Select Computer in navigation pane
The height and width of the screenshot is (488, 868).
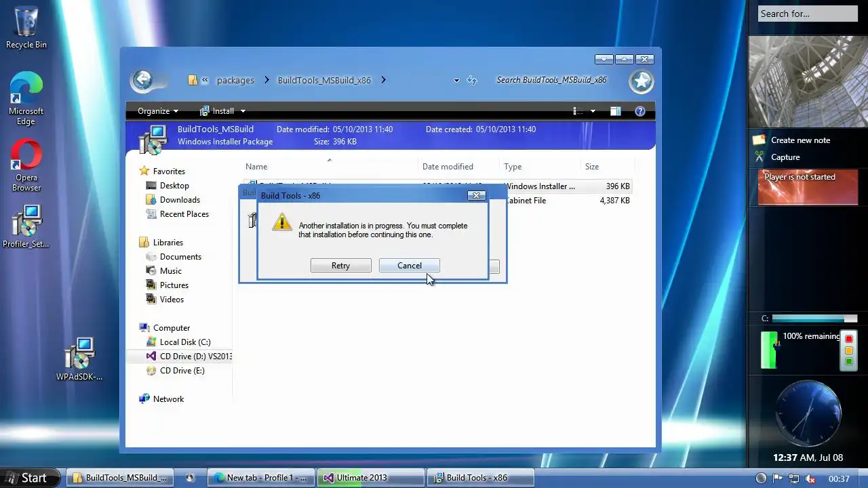pyautogui.click(x=171, y=328)
